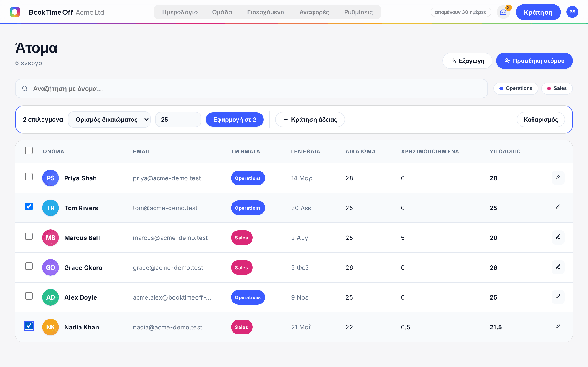Image resolution: width=588 pixels, height=367 pixels.
Task: Edit Priya Shah's record with pencil icon
Action: coord(558,178)
